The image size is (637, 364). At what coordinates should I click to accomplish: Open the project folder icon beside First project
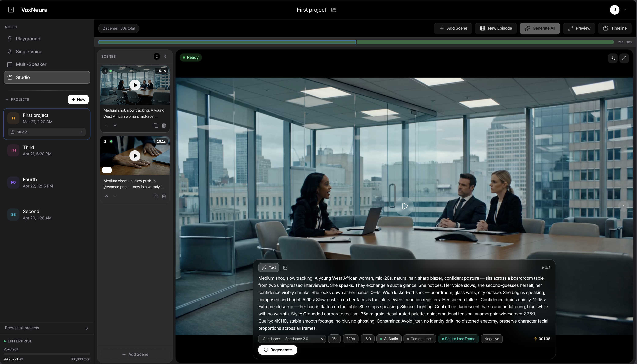coord(334,10)
